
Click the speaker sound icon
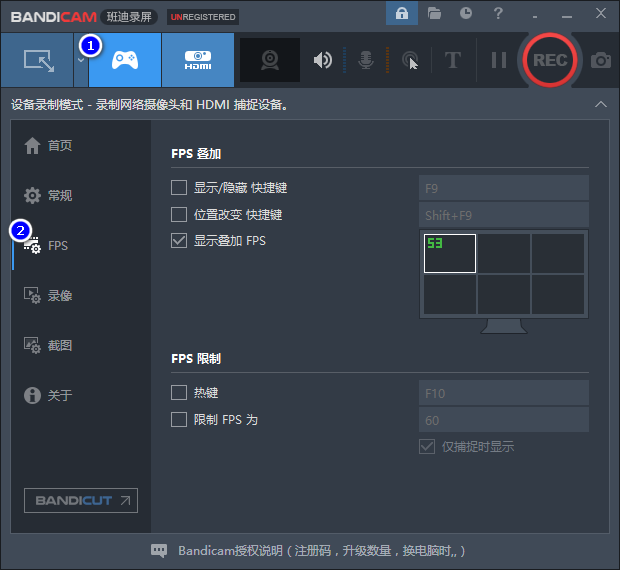tap(323, 60)
